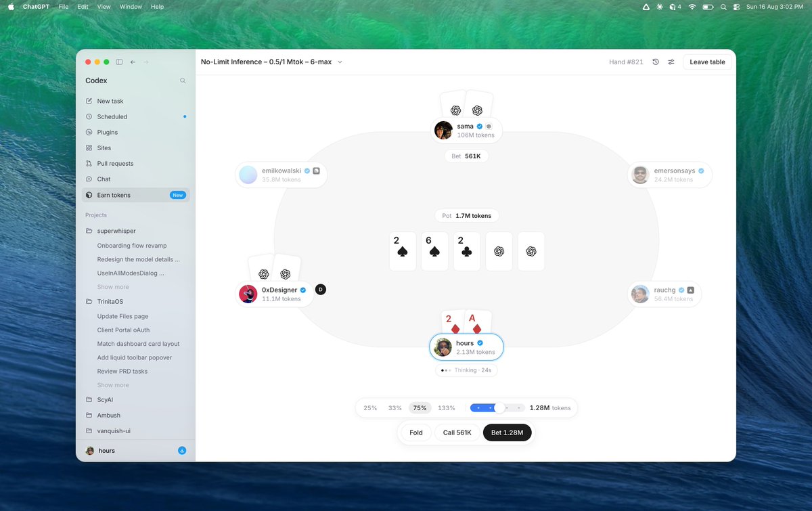Viewport: 812px width, 511px height.
Task: Open the sidebar search magnifier
Action: [183, 81]
